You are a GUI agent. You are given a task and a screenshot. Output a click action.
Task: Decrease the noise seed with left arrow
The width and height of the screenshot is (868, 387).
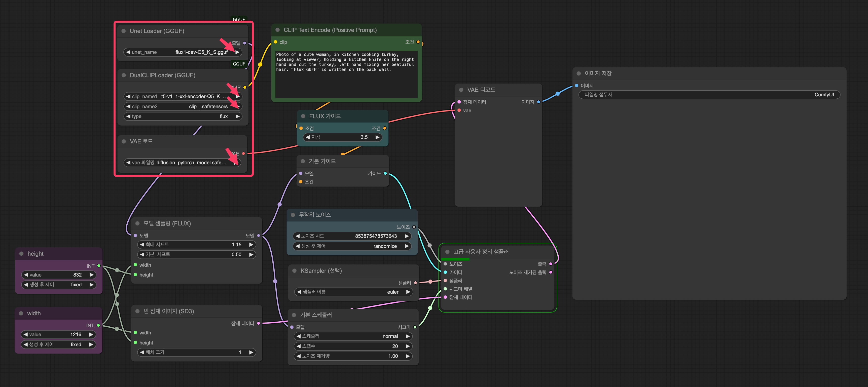tap(298, 236)
